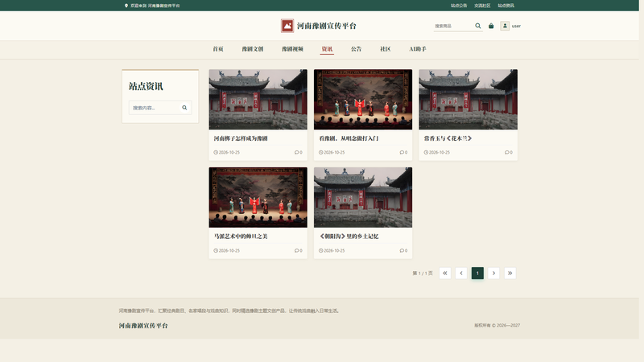This screenshot has height=362, width=644.
Task: Click clock icon on 《朝阳沟》里的乡土记忆 card
Action: 320,250
